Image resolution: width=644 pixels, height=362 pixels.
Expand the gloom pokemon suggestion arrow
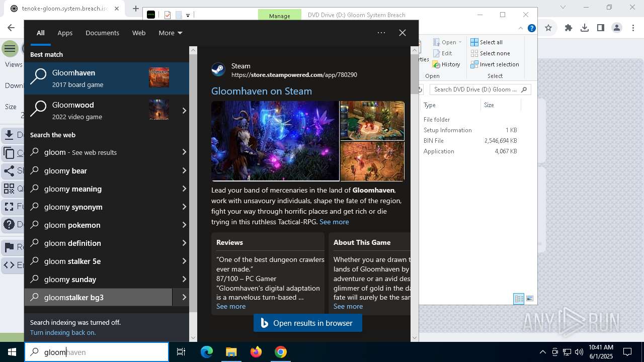click(x=184, y=225)
